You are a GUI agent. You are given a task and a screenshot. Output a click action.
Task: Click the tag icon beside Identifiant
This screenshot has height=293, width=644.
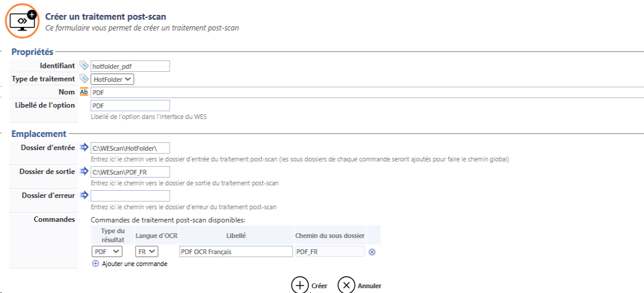[84, 65]
